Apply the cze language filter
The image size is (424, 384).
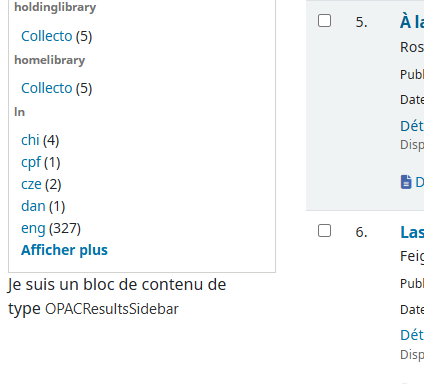click(31, 184)
